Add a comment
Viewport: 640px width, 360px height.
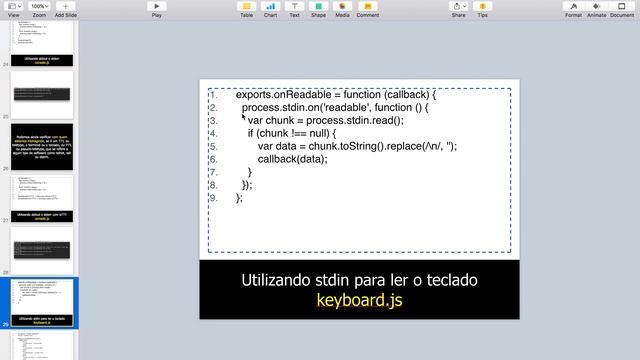click(x=368, y=7)
